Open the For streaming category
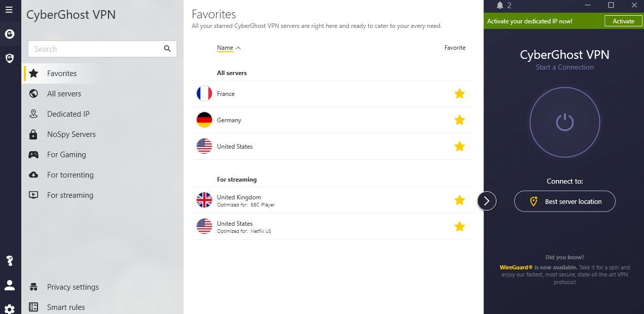The image size is (644, 314). click(x=70, y=195)
